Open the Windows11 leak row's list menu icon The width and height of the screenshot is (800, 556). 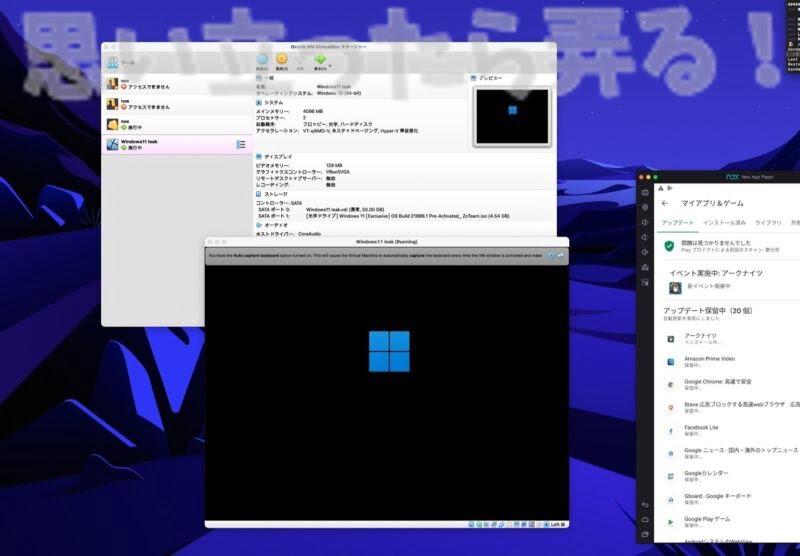tap(241, 145)
